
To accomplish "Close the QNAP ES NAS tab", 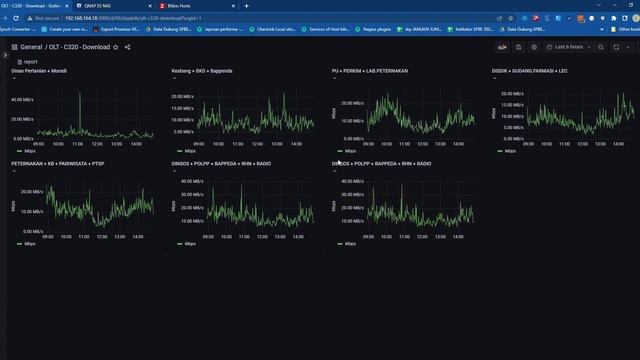I will (150, 6).
